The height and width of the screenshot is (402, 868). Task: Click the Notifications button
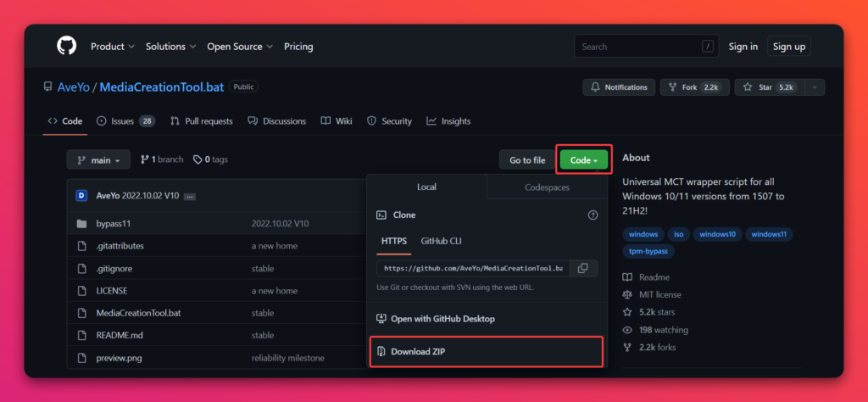(x=619, y=87)
